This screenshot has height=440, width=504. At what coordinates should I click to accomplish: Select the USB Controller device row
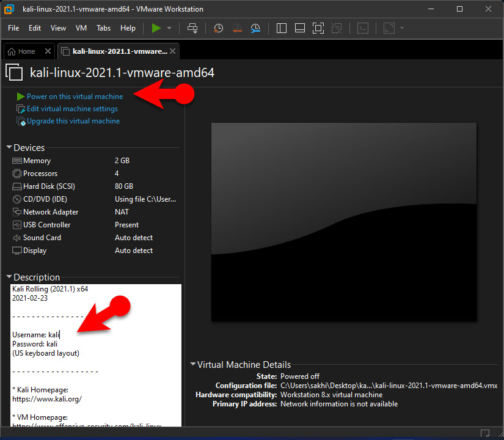click(95, 225)
